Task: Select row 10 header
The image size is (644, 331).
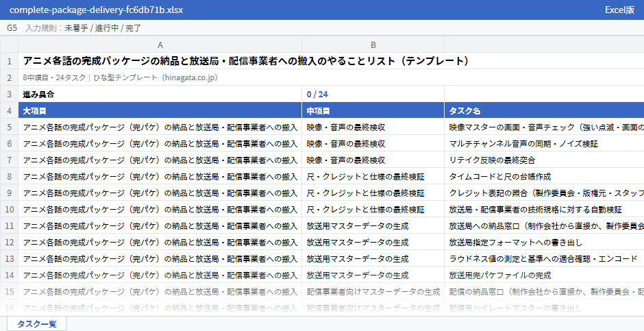Action: (x=9, y=209)
